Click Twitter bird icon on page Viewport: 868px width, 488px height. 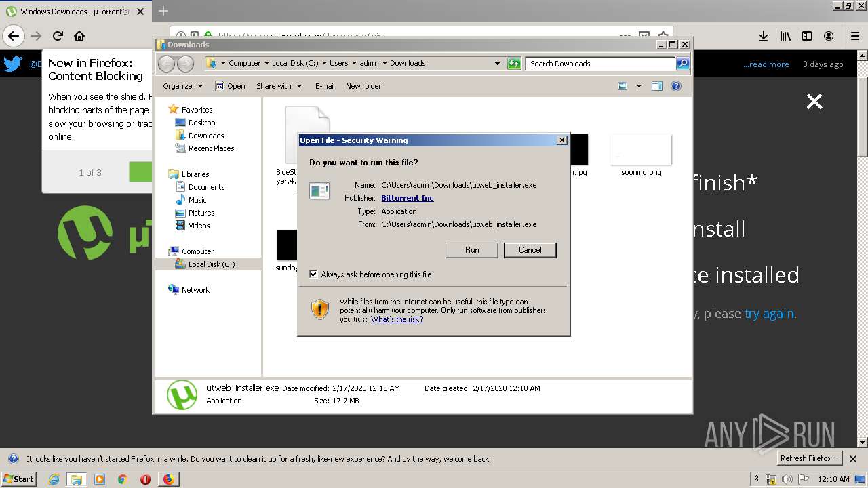pyautogui.click(x=12, y=64)
